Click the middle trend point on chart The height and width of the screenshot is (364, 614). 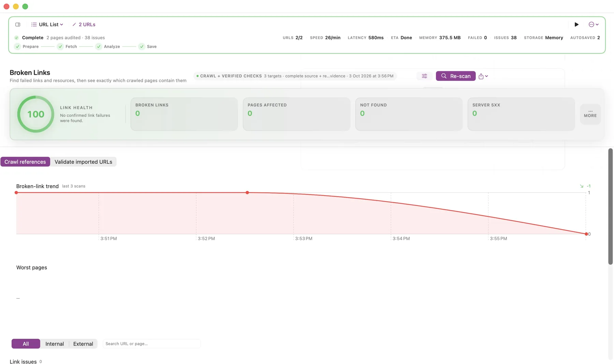click(247, 193)
